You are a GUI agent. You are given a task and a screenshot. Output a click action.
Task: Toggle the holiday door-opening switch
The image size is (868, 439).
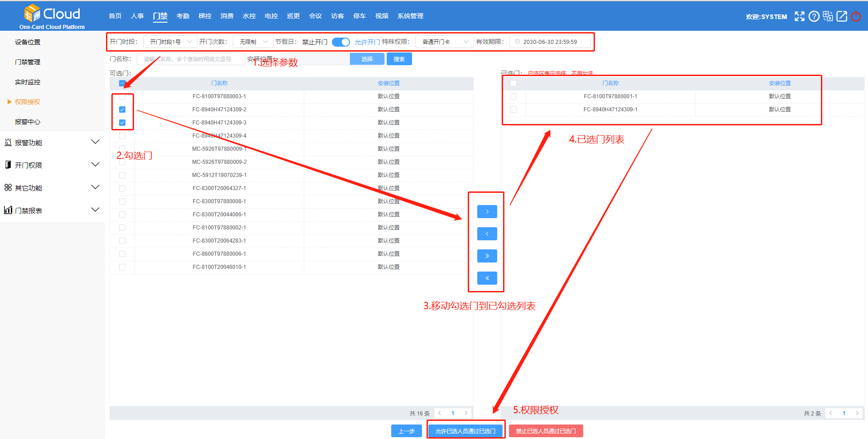click(340, 42)
